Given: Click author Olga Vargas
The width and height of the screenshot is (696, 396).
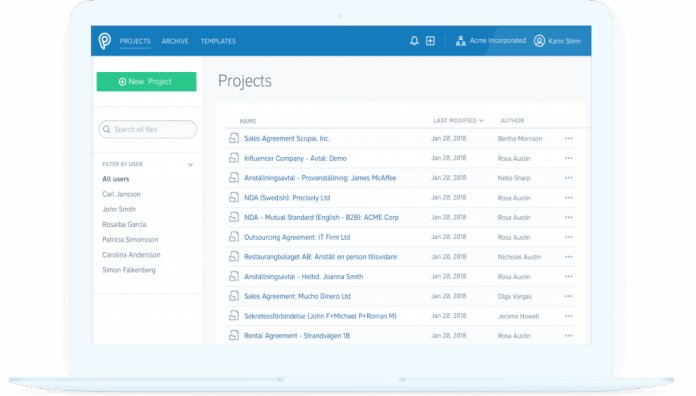Looking at the screenshot, I should (514, 296).
